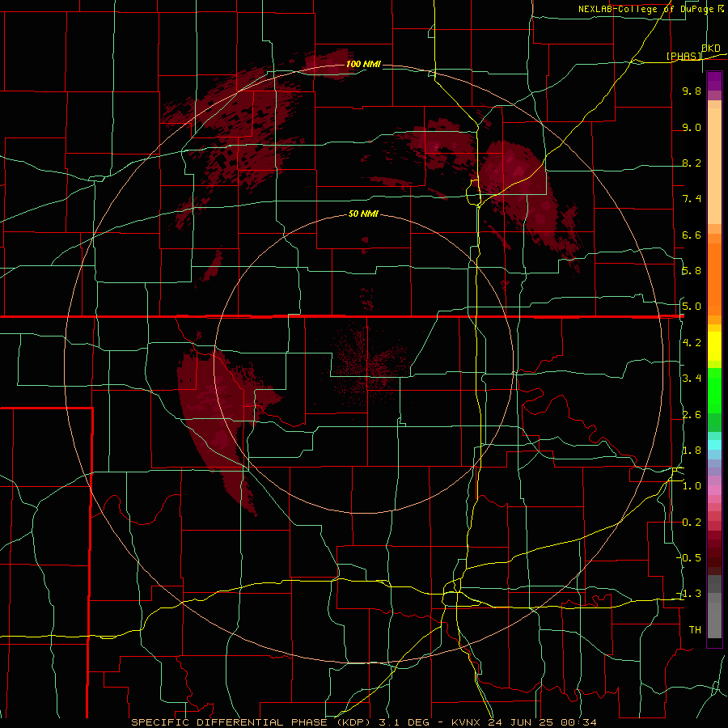Pick the yellow swatch on color bar
Image resolution: width=728 pixels, height=728 pixels.
pos(714,346)
